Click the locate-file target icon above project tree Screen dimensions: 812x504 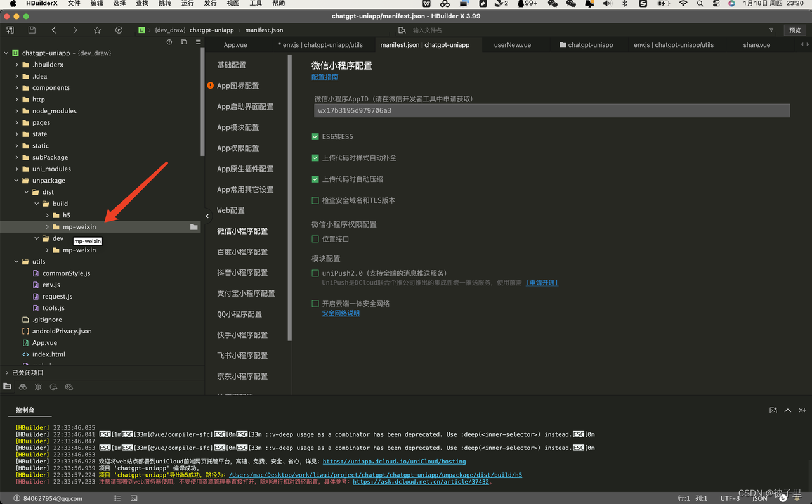click(x=169, y=42)
